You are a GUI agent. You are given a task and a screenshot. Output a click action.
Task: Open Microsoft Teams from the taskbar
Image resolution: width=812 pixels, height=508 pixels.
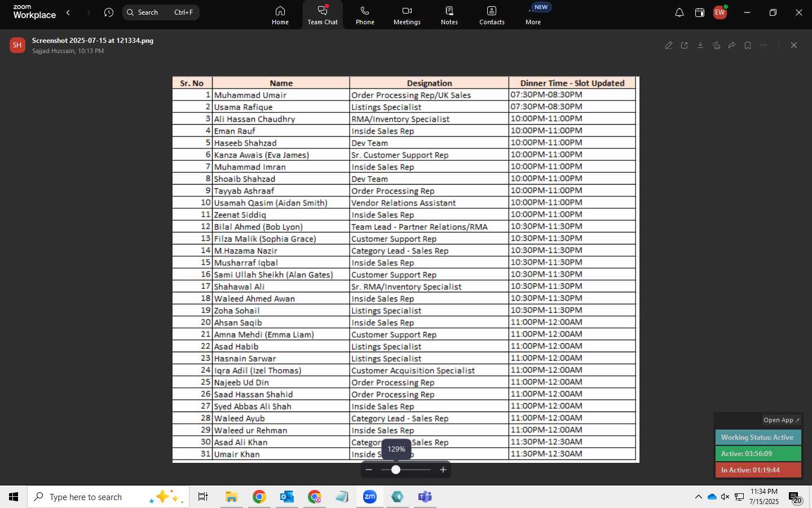pyautogui.click(x=425, y=497)
